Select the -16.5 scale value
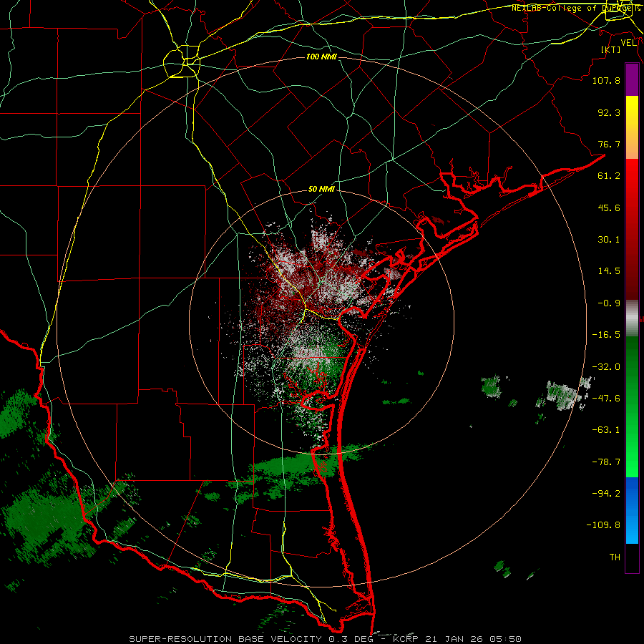 (606, 335)
